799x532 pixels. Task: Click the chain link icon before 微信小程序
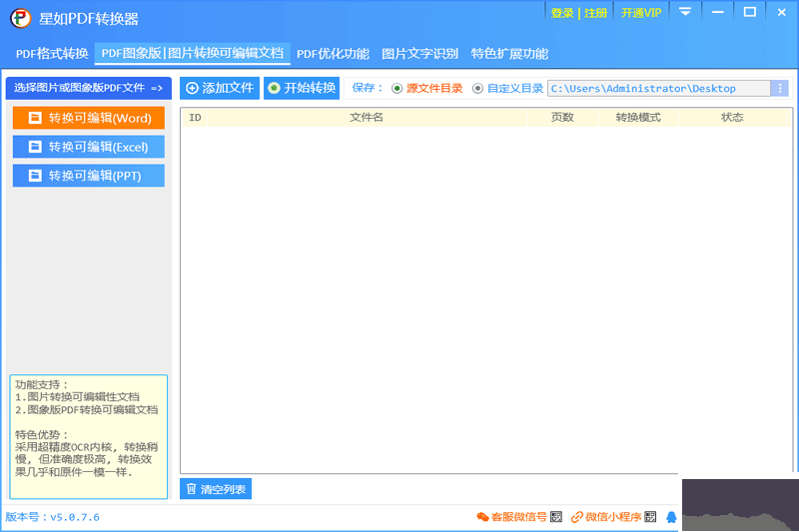coord(576,517)
